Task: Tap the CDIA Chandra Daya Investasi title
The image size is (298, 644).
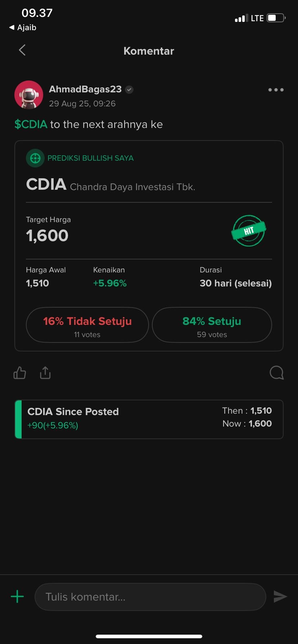Action: point(110,185)
